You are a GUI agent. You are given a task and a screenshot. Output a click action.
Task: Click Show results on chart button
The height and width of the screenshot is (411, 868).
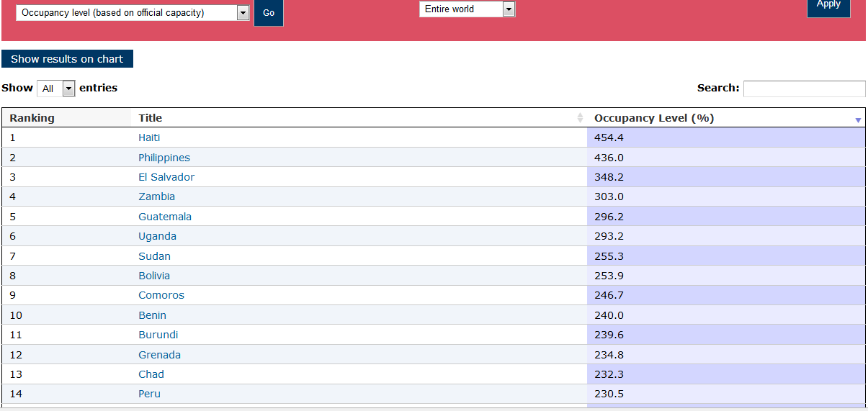(x=67, y=59)
